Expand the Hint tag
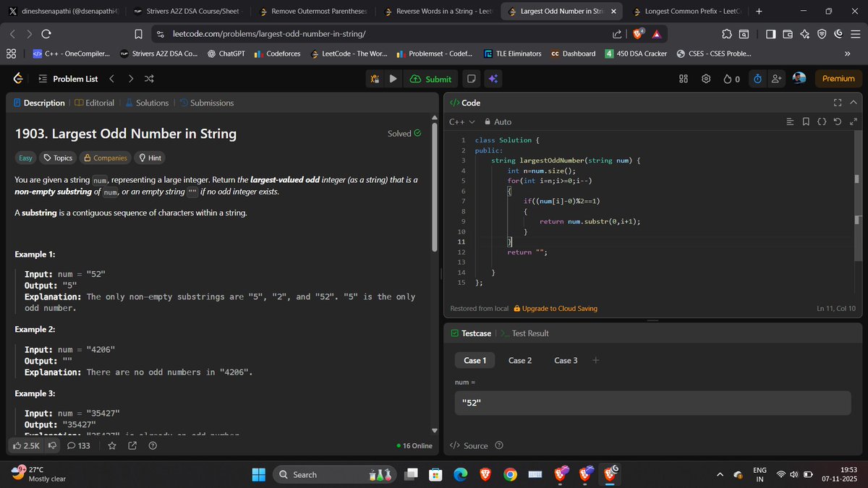 (x=150, y=158)
